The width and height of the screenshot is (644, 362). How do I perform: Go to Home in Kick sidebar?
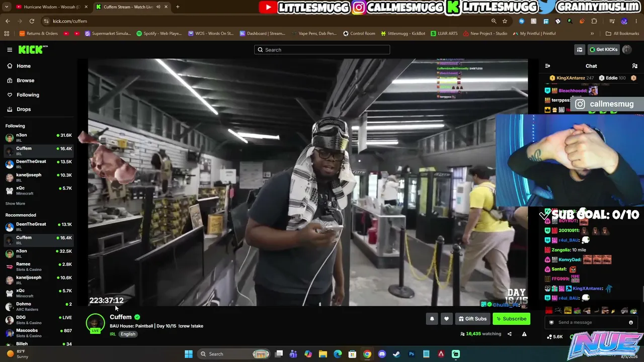coord(19,66)
